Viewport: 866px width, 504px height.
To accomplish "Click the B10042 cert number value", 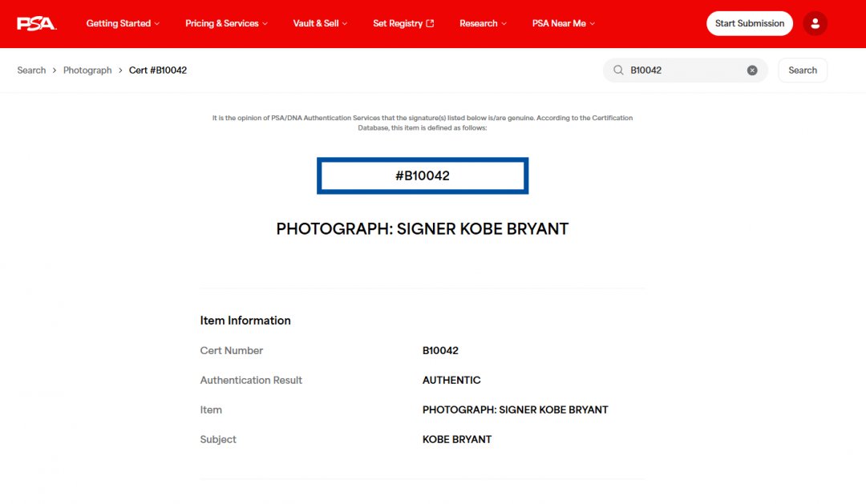I will coord(440,350).
